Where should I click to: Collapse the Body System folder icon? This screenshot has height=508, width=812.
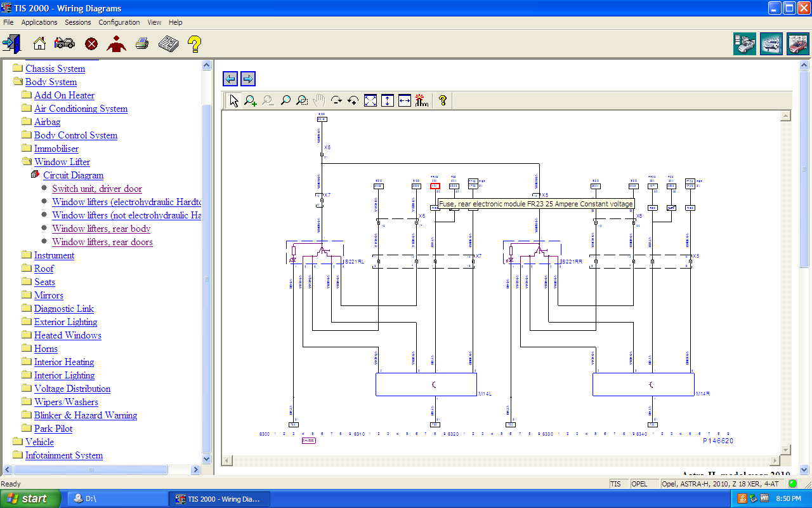coord(18,81)
